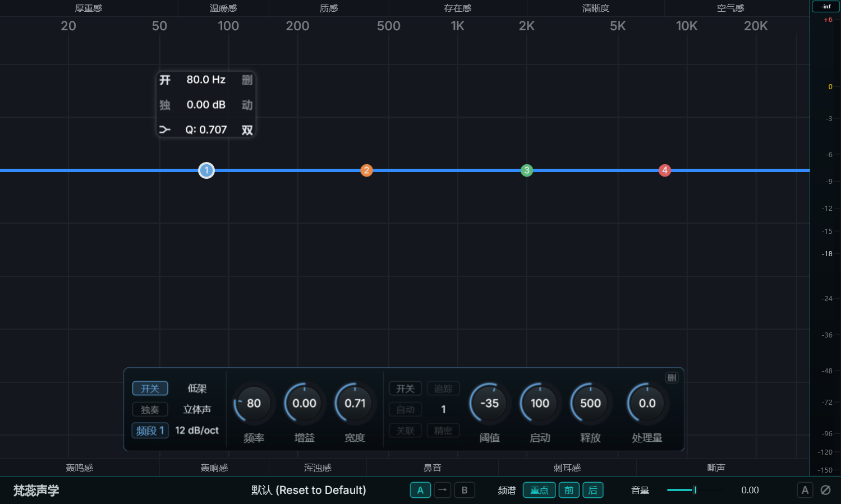Click the 轰鸣感 range label
Image resolution: width=841 pixels, height=504 pixels.
coord(80,468)
